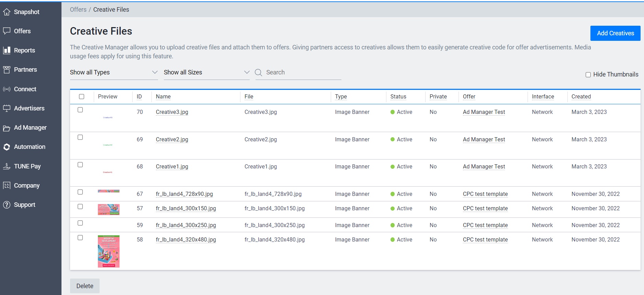Enable the Hide Thumbnails checkbox

[x=588, y=75]
